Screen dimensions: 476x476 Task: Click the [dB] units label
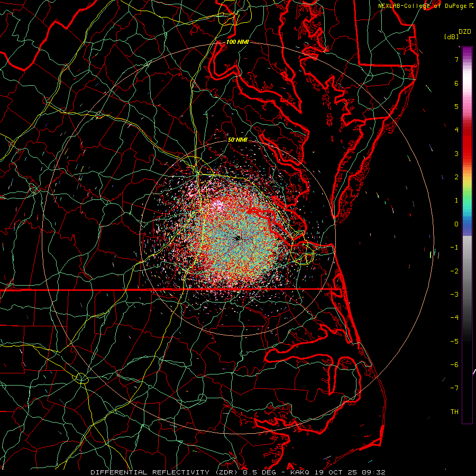[451, 36]
